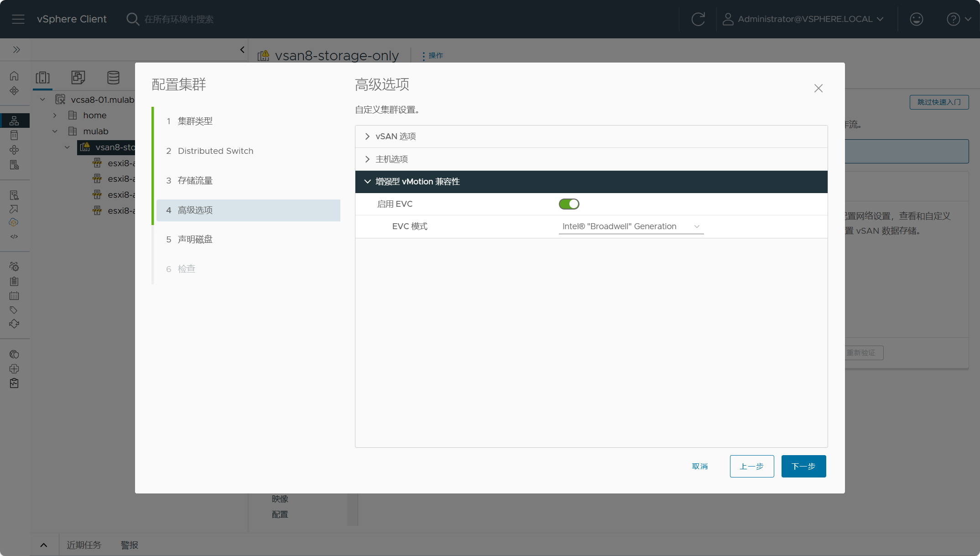Collapse the vsan8-sto cluster node
The height and width of the screenshot is (556, 980).
pos(67,147)
